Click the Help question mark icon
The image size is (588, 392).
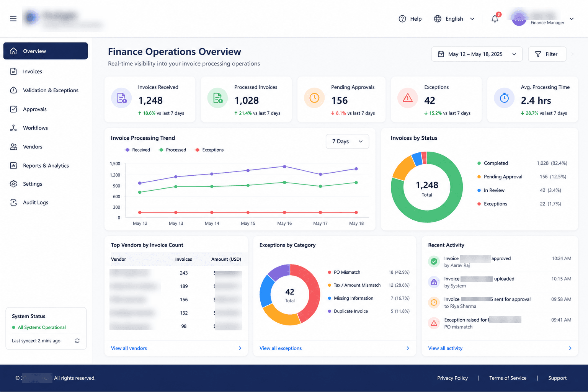coord(402,19)
